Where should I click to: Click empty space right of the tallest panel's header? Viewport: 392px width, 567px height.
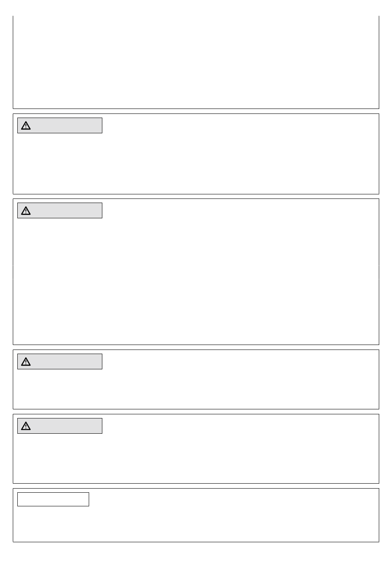pyautogui.click(x=239, y=210)
